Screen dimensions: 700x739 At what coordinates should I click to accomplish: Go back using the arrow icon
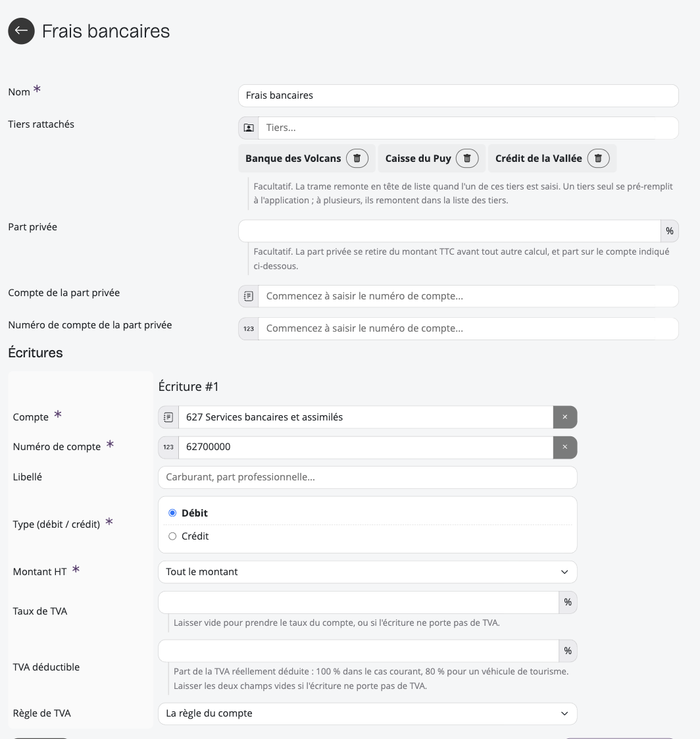pos(21,31)
